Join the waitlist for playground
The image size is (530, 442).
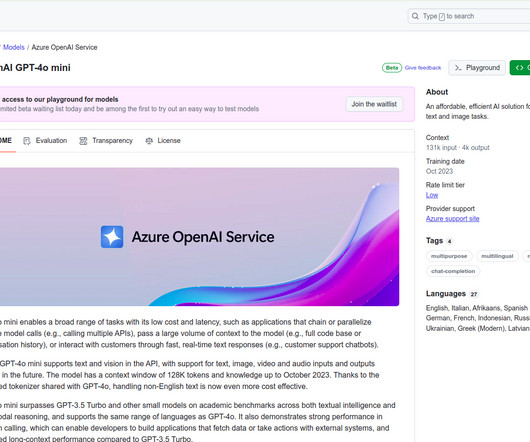[374, 104]
